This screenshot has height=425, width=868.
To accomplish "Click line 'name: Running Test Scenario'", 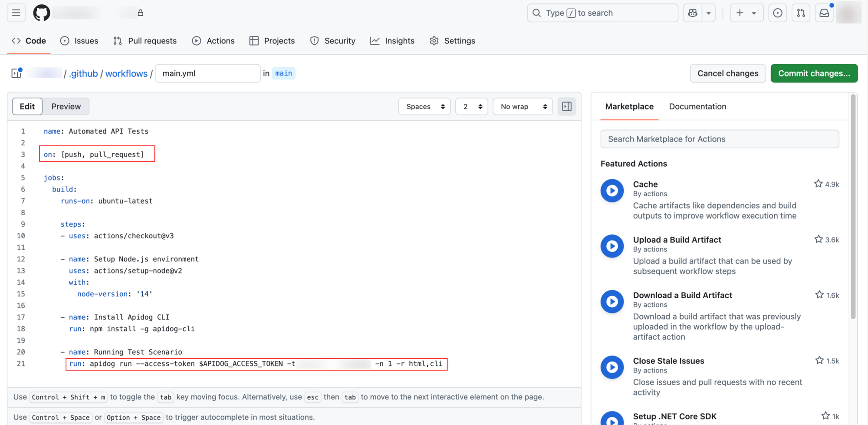I will [x=125, y=352].
